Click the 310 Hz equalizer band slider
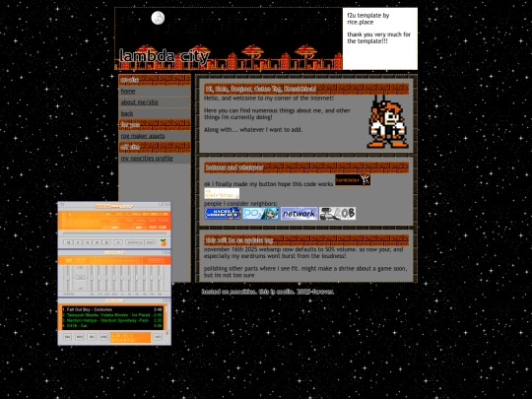Screen dimensions: 532x399 pos(106,278)
